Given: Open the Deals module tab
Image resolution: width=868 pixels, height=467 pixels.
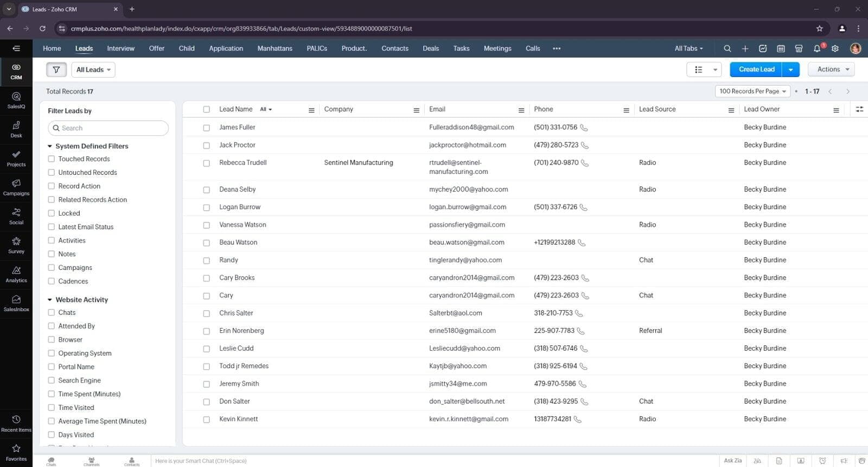Looking at the screenshot, I should point(431,48).
